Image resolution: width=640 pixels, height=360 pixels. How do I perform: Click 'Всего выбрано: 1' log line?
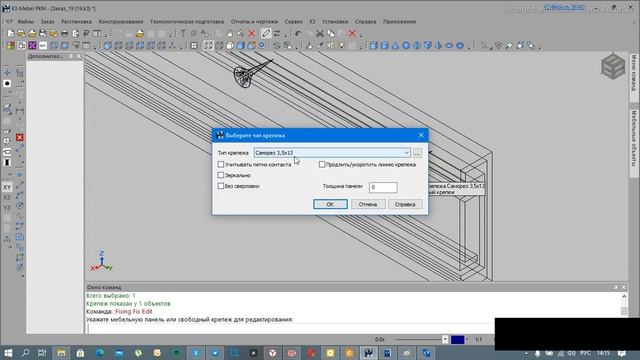(111, 296)
